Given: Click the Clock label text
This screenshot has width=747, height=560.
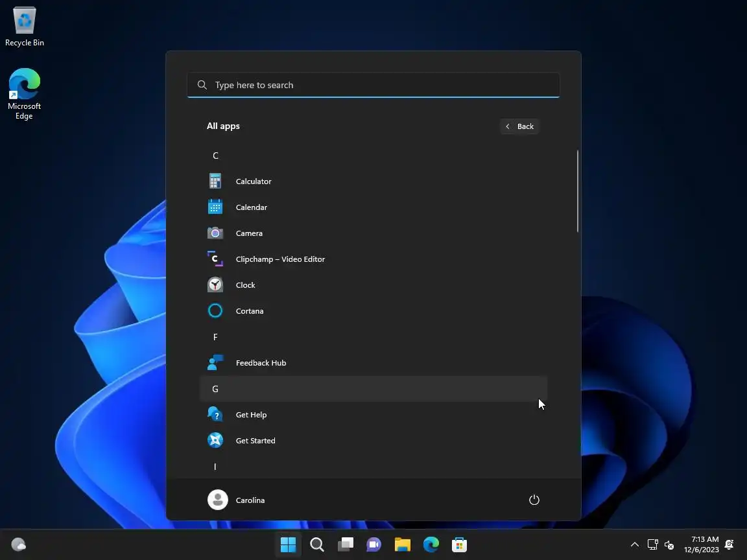Looking at the screenshot, I should 245,285.
